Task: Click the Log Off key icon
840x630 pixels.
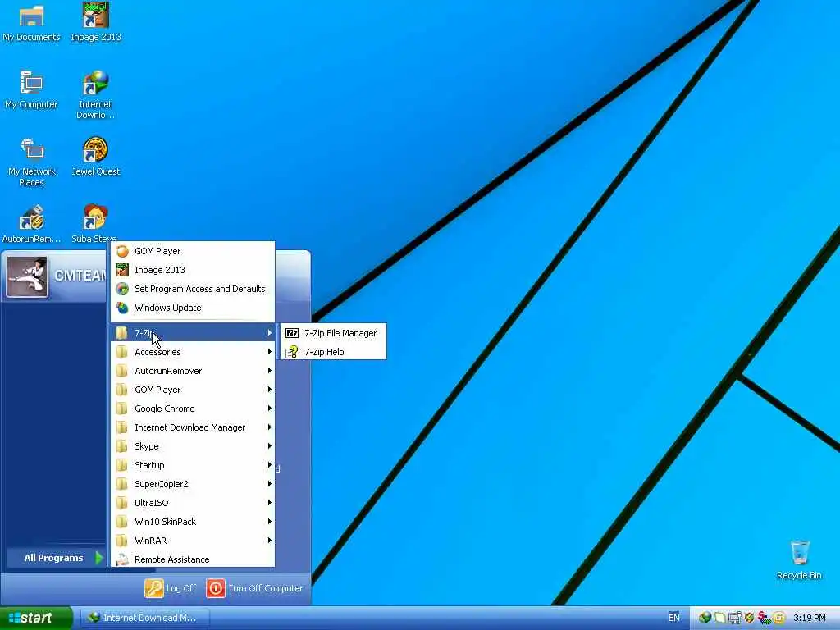Action: [153, 588]
